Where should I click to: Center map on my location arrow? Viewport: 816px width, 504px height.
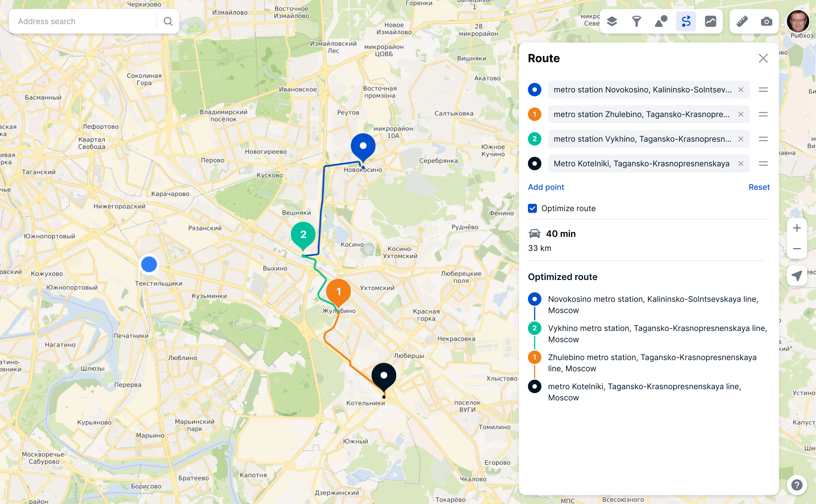797,275
